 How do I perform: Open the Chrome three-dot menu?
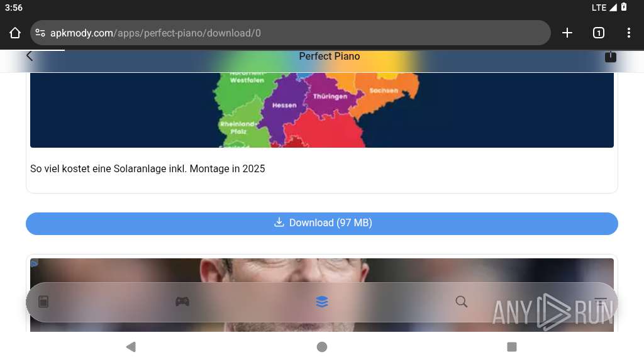629,33
